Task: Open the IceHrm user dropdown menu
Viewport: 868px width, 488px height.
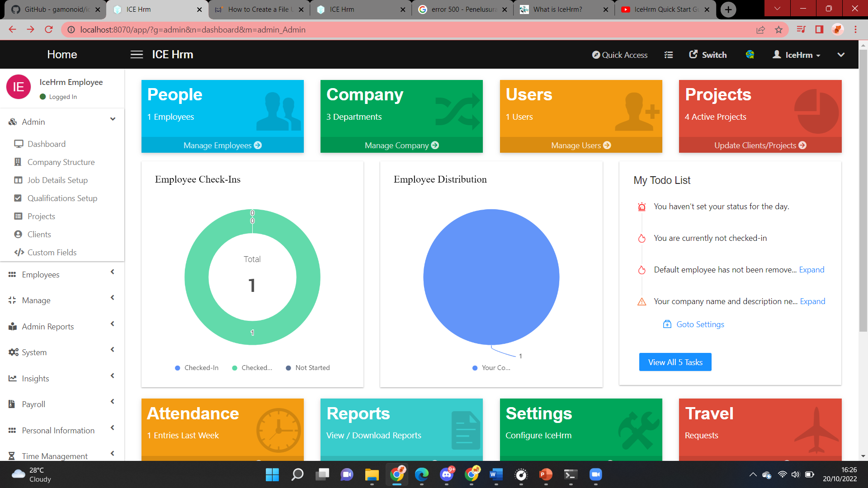Action: pyautogui.click(x=797, y=55)
